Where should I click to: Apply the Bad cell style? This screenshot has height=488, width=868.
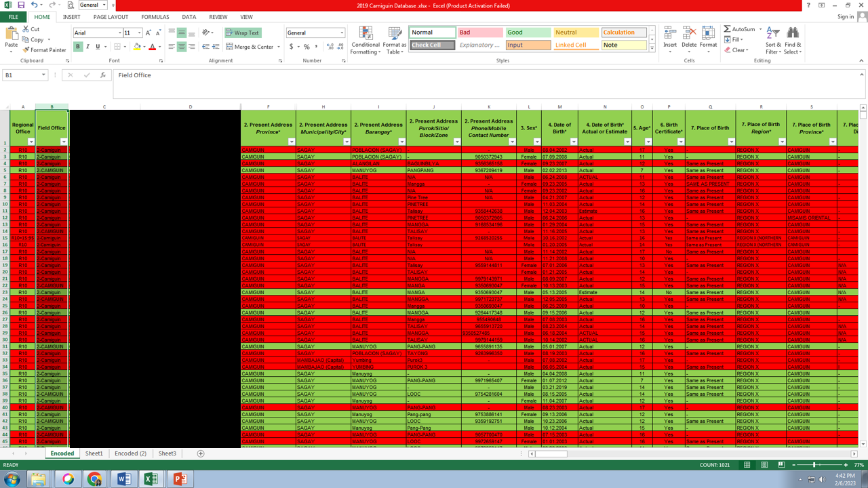[x=480, y=33]
